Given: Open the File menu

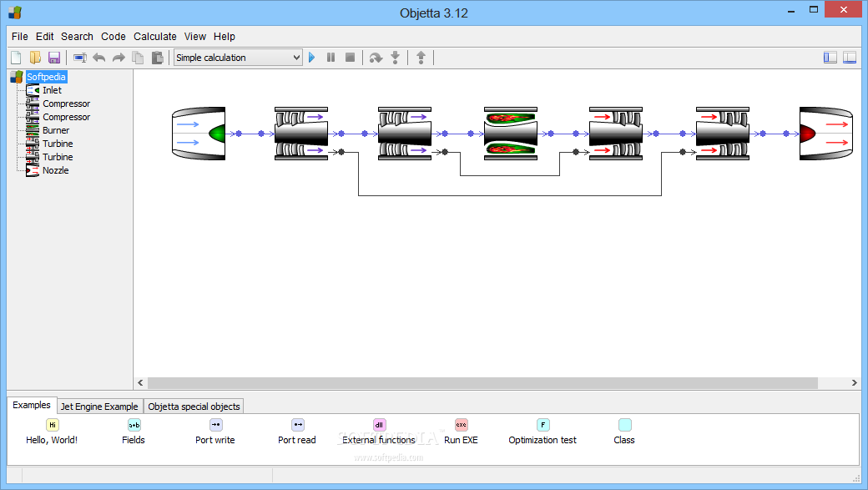Looking at the screenshot, I should pos(20,37).
